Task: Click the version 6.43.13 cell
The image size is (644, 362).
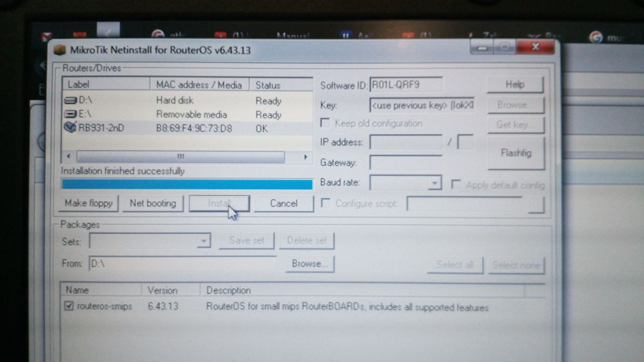Action: (163, 306)
